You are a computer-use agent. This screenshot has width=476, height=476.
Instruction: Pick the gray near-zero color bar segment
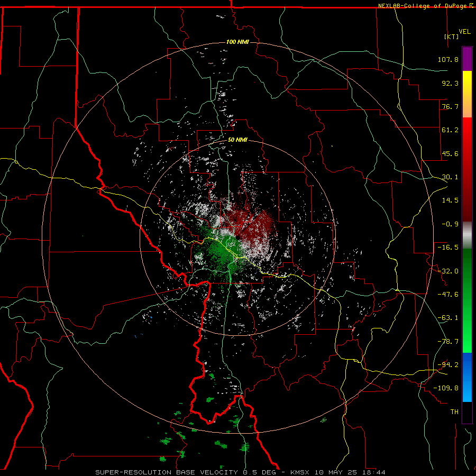point(467,235)
